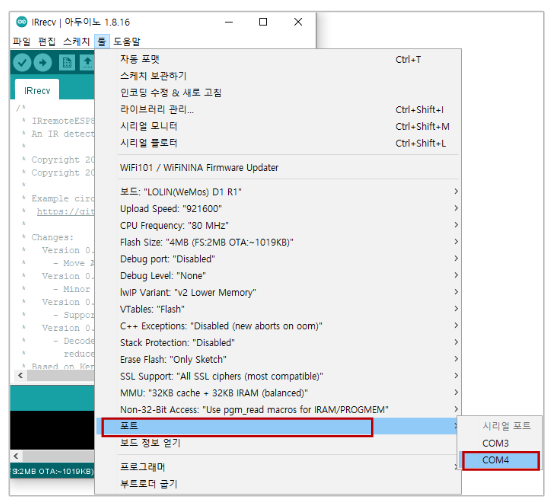Click the https://git link in code editor
The height and width of the screenshot is (504, 553).
(x=66, y=212)
